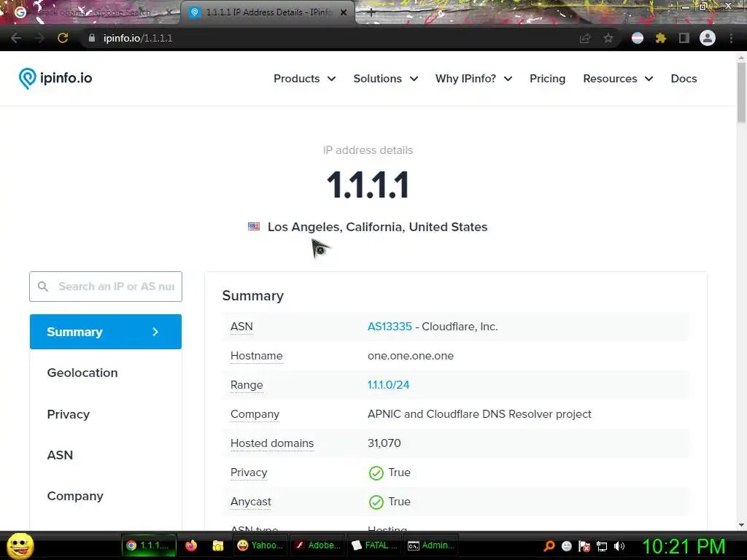747x560 pixels.
Task: Click the flag with red X tray icon
Action: pyautogui.click(x=584, y=546)
